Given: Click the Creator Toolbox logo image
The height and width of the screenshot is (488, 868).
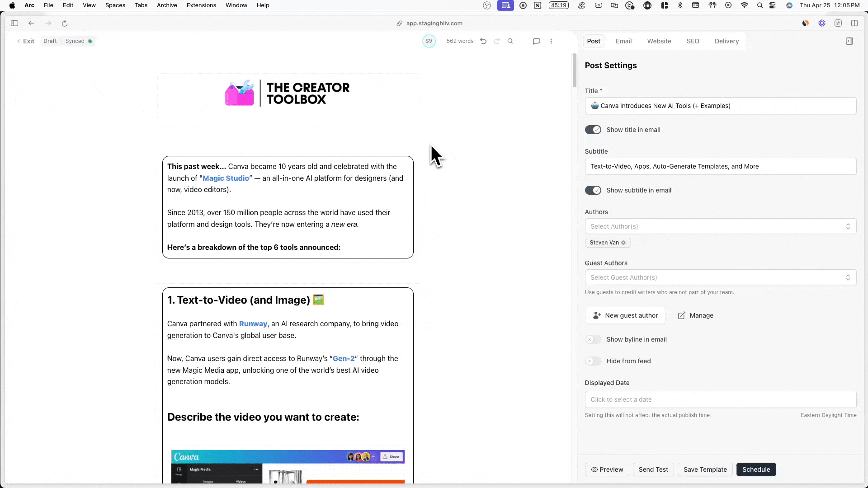Looking at the screenshot, I should (x=288, y=94).
